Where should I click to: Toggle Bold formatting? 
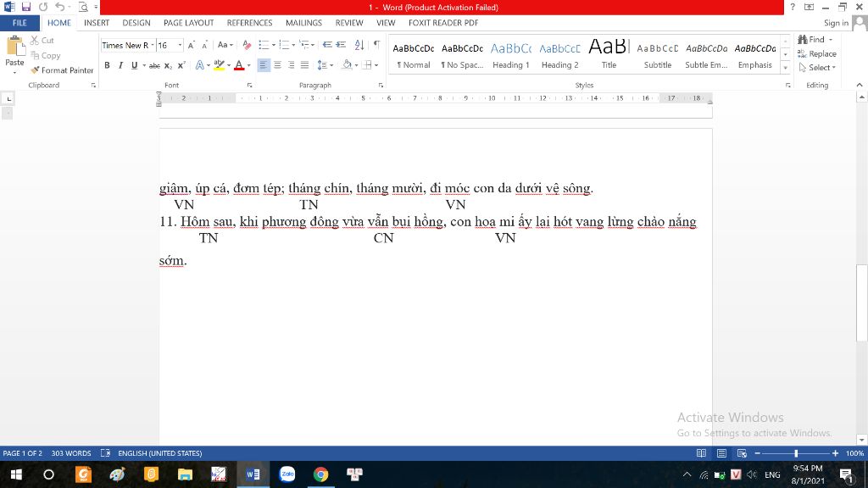pos(107,65)
